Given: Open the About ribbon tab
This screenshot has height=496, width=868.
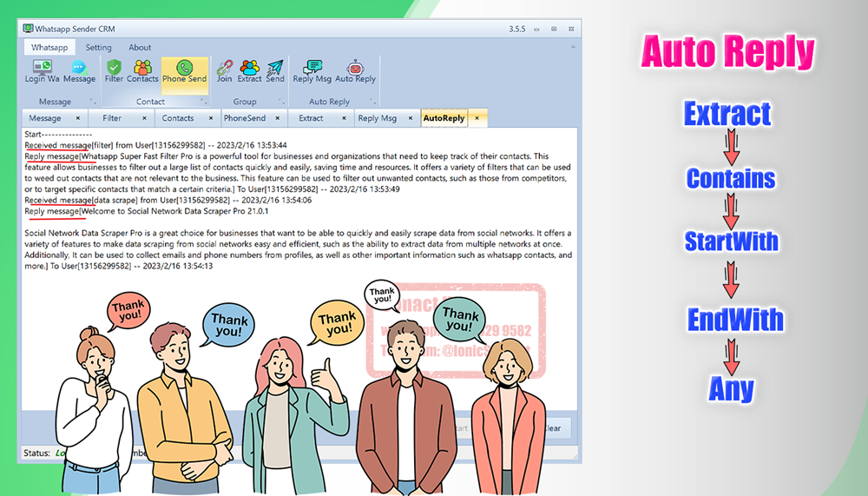Looking at the screenshot, I should coord(140,48).
